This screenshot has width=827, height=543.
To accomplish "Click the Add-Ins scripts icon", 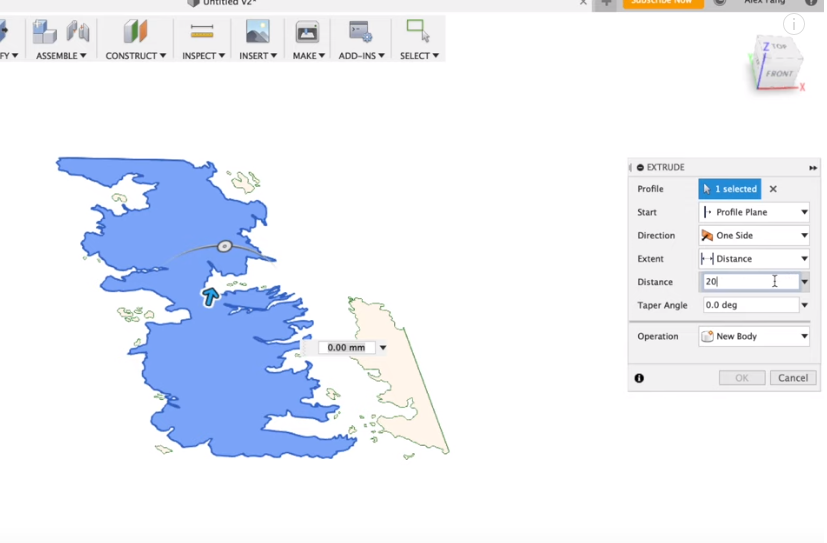I will click(361, 32).
